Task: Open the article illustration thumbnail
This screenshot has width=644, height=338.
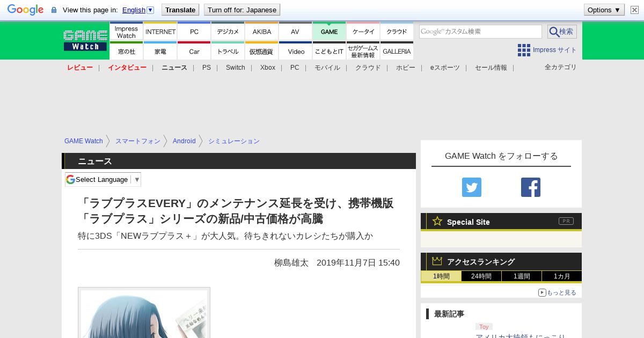Action: point(144,313)
